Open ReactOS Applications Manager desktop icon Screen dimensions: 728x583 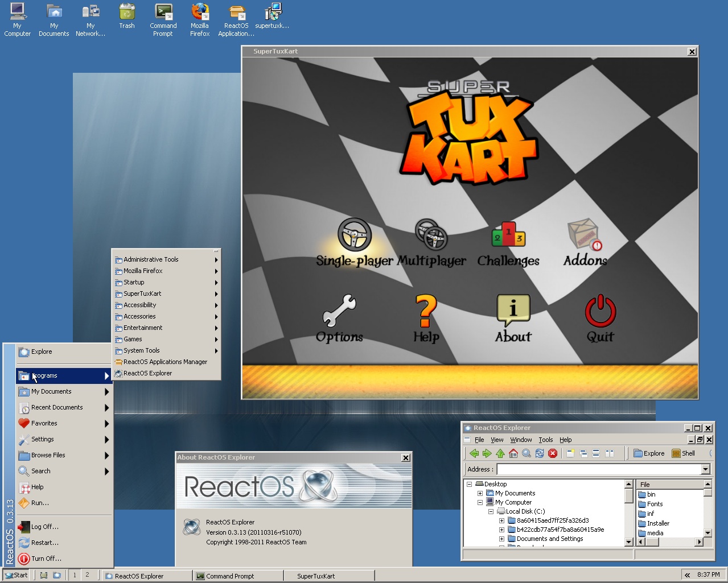click(x=236, y=20)
